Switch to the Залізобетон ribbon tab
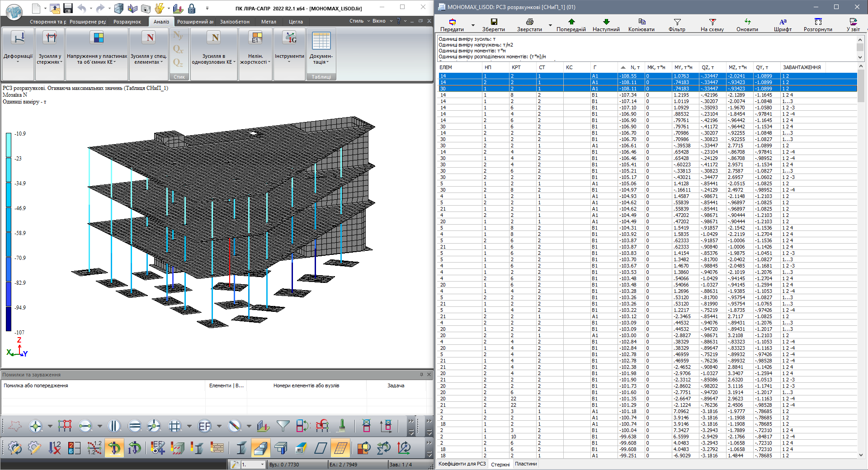 tap(235, 22)
